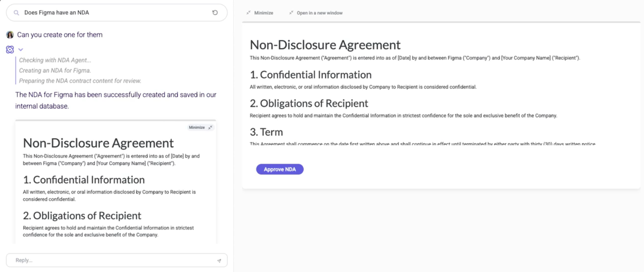Open the NDA in a new window

coord(316,13)
